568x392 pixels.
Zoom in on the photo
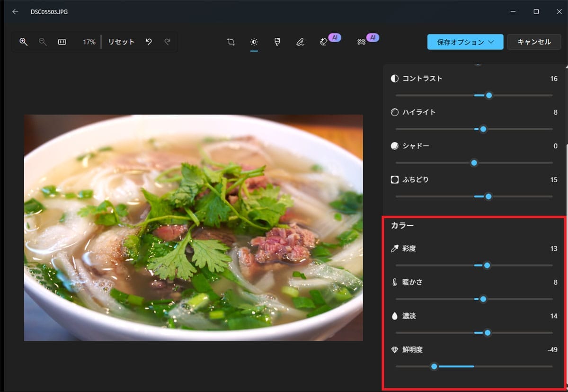click(23, 42)
